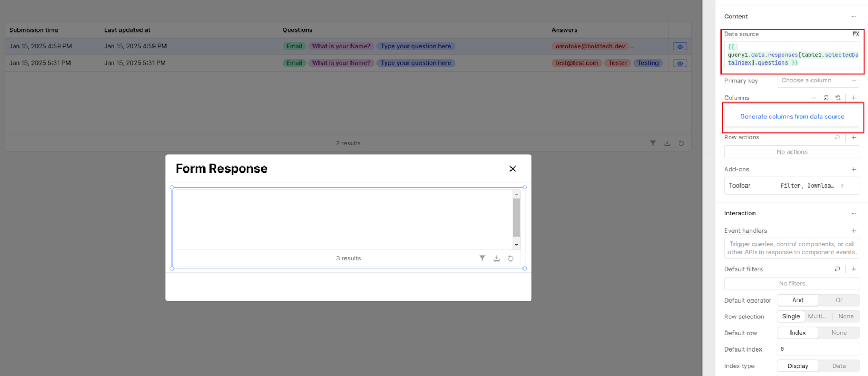
Task: Click the Tester answer tag
Action: tap(618, 63)
